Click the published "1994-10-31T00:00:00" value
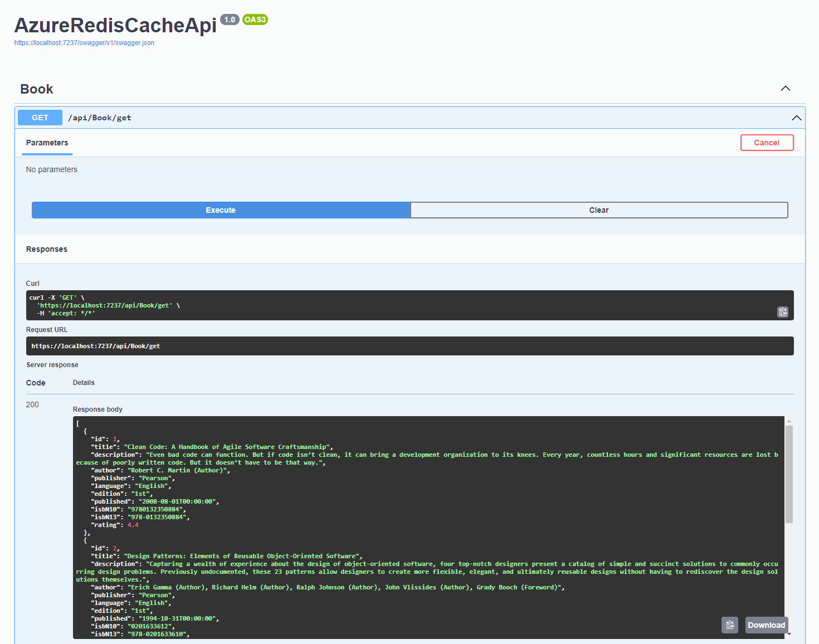Image resolution: width=819 pixels, height=644 pixels. click(x=177, y=618)
